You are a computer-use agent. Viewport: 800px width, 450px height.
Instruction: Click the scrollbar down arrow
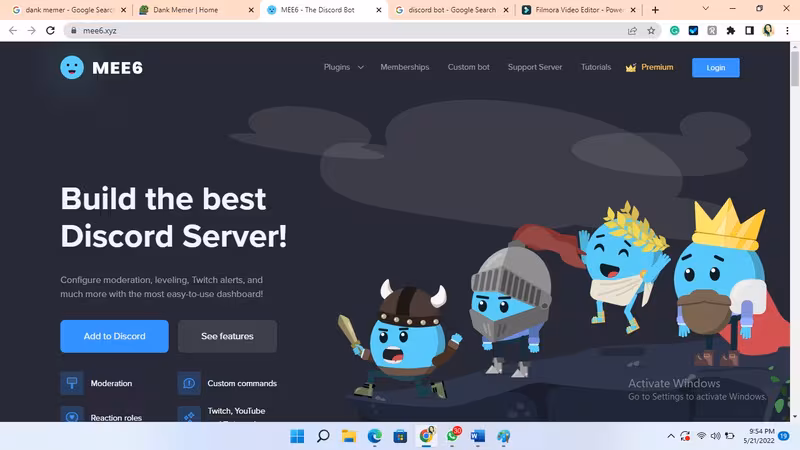(x=795, y=416)
